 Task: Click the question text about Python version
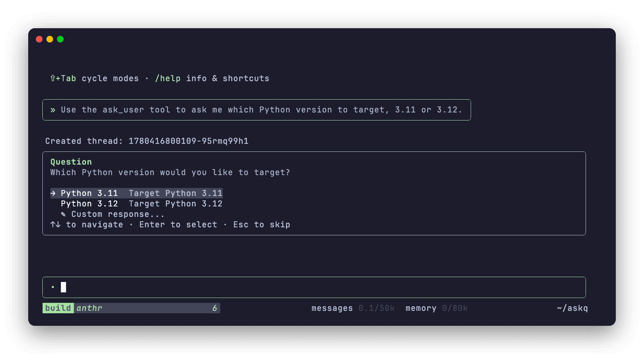170,172
